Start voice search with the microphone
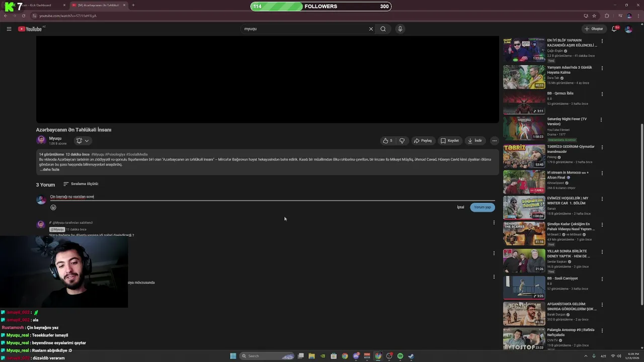 click(400, 29)
